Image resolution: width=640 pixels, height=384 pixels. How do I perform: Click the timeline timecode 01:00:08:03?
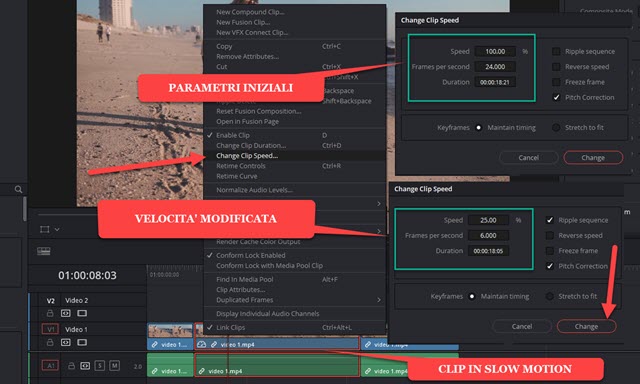point(87,275)
